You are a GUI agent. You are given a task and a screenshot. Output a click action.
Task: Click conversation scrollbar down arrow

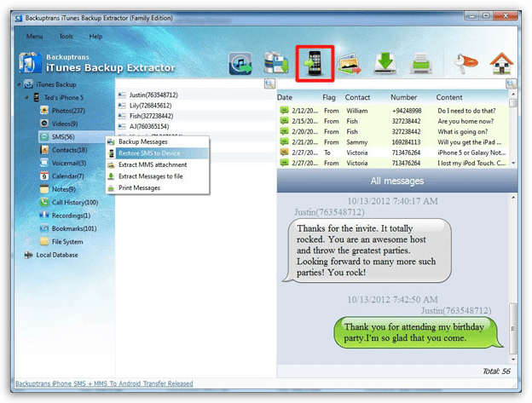513,360
